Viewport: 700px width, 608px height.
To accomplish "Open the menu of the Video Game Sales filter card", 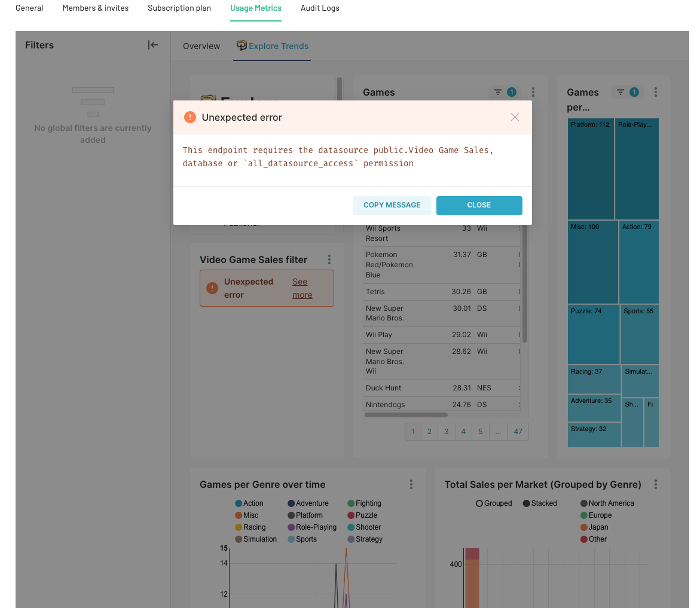I will tap(329, 259).
